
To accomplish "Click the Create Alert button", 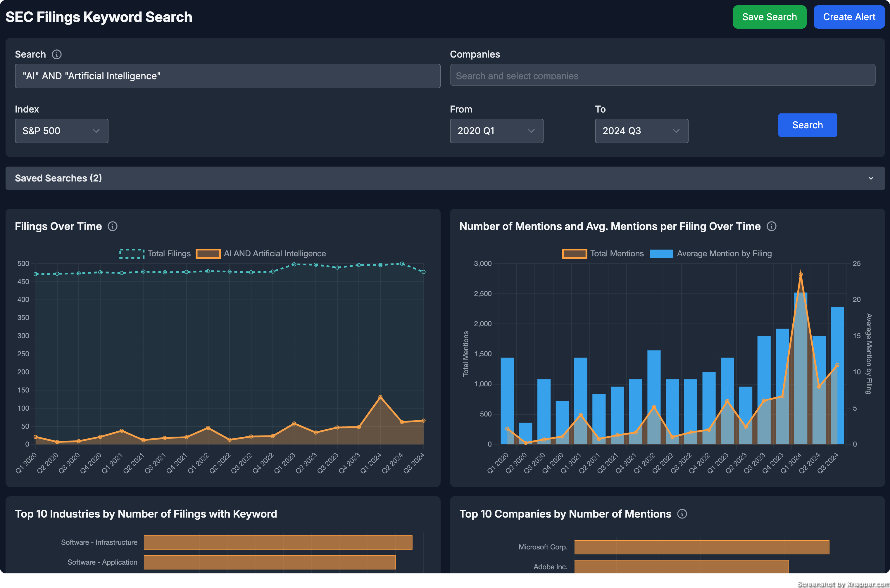I will click(849, 17).
